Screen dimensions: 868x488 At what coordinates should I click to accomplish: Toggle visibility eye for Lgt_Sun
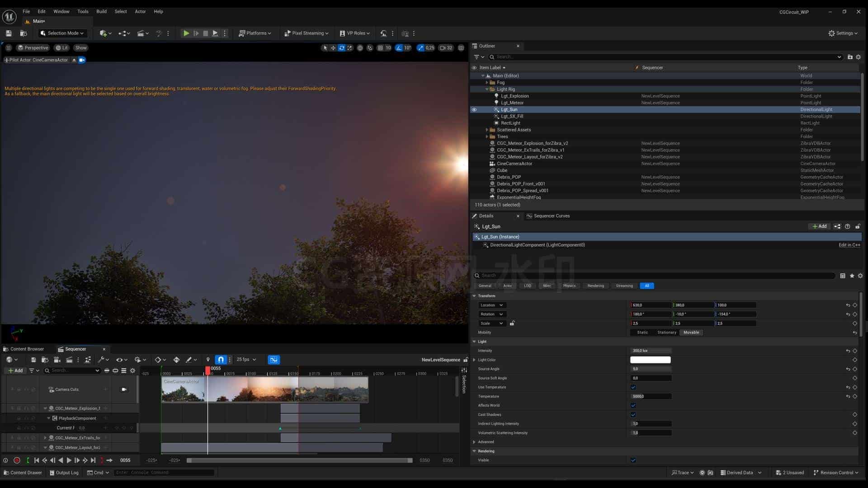[474, 110]
